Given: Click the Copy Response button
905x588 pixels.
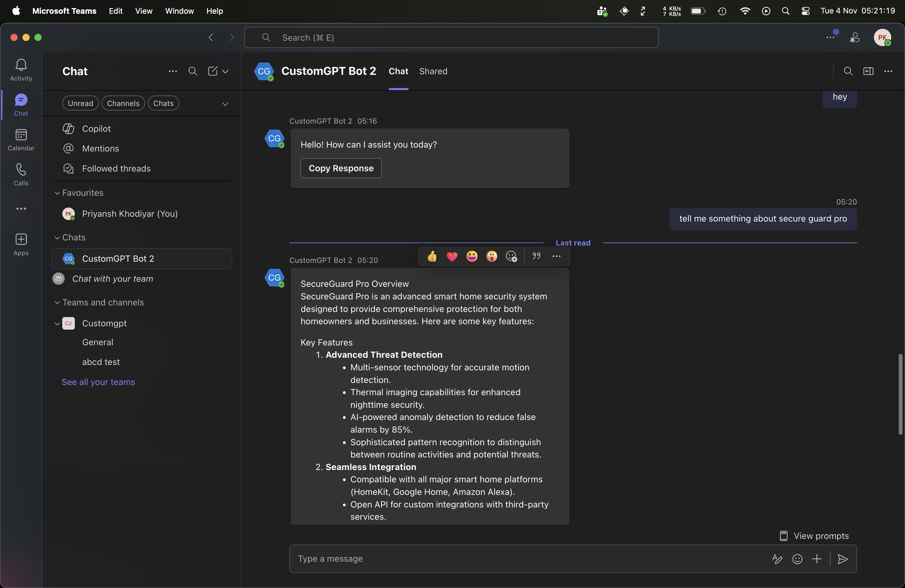Looking at the screenshot, I should coord(341,168).
